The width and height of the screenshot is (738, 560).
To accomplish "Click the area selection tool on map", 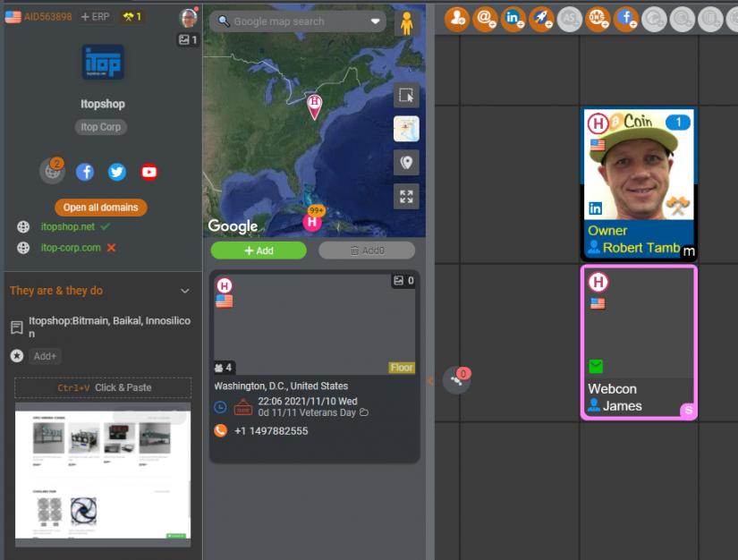I will click(406, 96).
